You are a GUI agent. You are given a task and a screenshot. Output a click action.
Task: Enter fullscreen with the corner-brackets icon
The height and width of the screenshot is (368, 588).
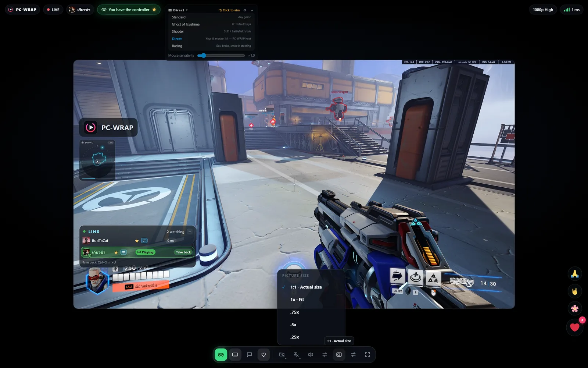367,355
